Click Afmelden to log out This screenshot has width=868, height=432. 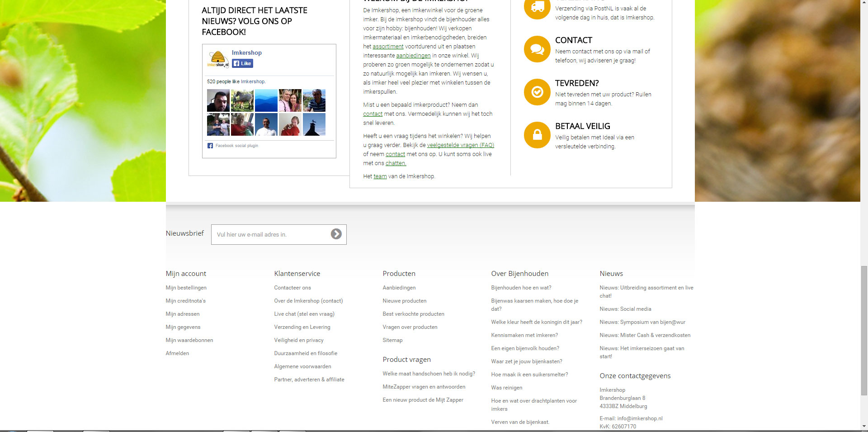point(177,353)
